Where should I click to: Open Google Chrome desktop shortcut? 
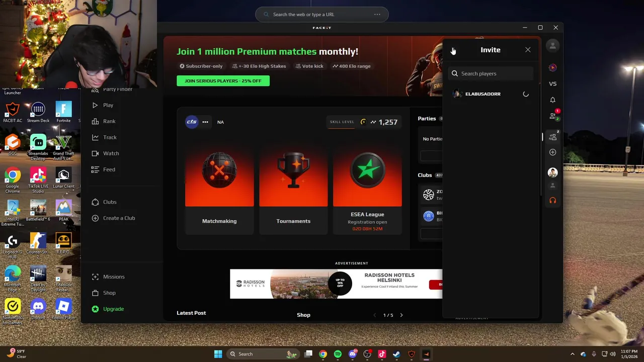click(x=13, y=181)
